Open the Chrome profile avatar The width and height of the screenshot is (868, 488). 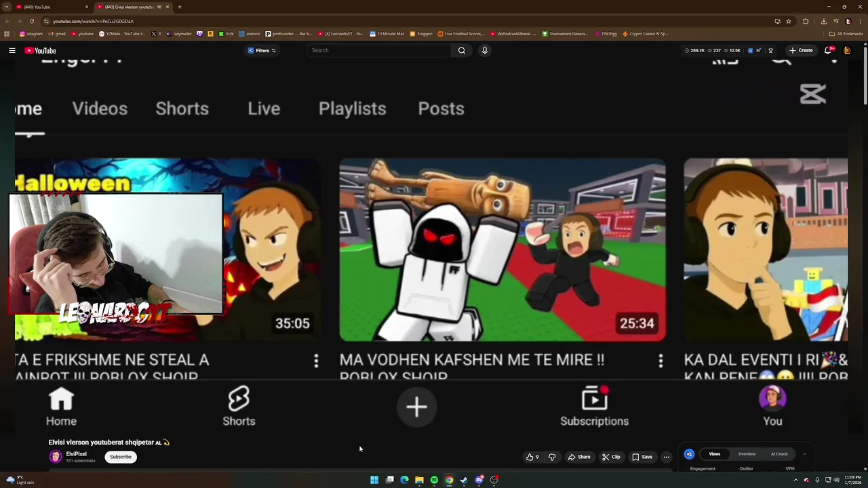848,21
